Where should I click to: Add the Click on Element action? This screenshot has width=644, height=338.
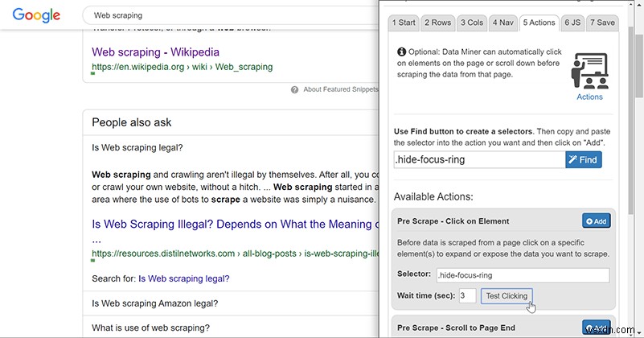(595, 221)
